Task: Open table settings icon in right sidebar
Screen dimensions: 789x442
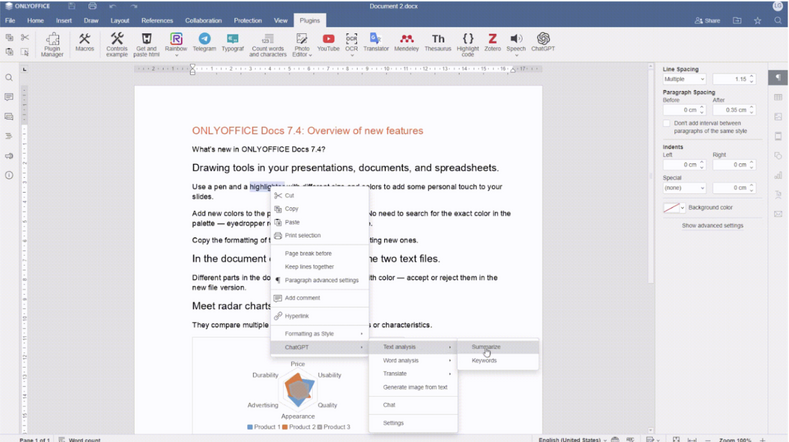Action: [778, 97]
